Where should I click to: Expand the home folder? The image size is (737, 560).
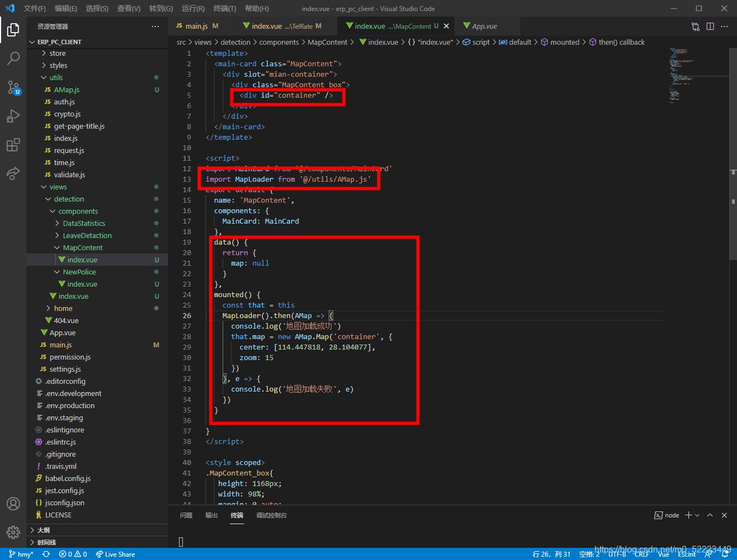tap(63, 309)
